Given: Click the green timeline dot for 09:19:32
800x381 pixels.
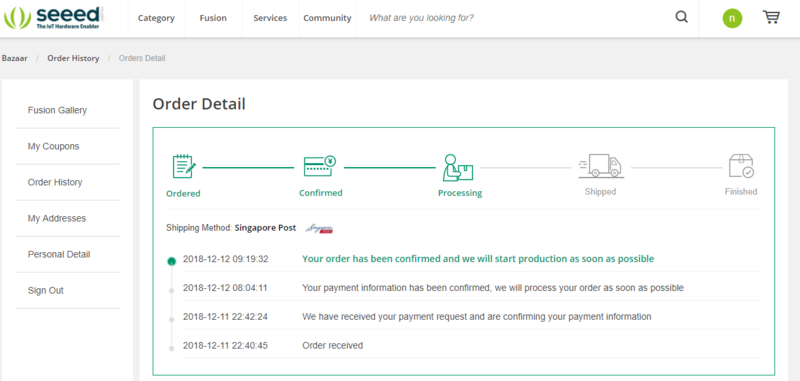Looking at the screenshot, I should [171, 261].
